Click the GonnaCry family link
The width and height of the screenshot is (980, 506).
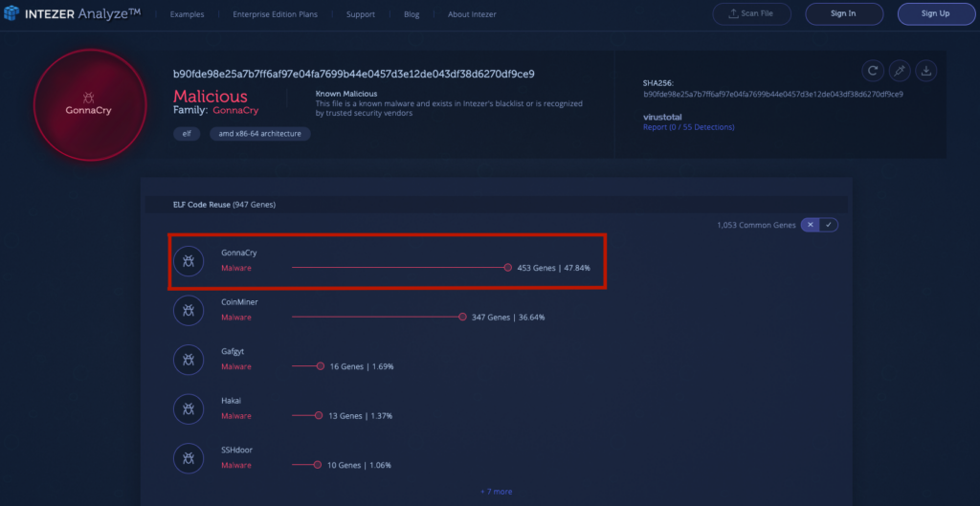[235, 111]
